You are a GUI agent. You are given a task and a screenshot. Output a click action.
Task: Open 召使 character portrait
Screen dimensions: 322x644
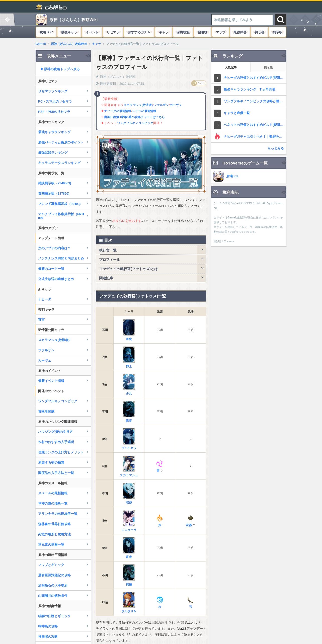129,491
